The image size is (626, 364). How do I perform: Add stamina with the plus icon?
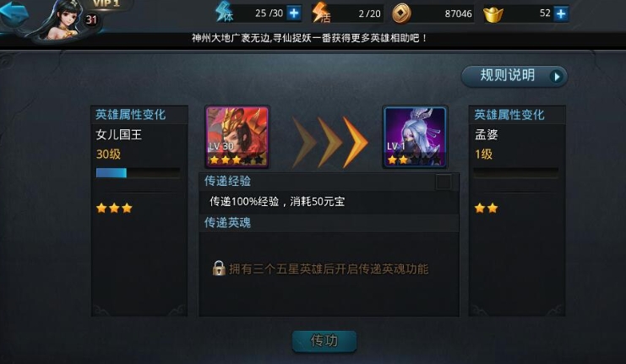(x=294, y=14)
